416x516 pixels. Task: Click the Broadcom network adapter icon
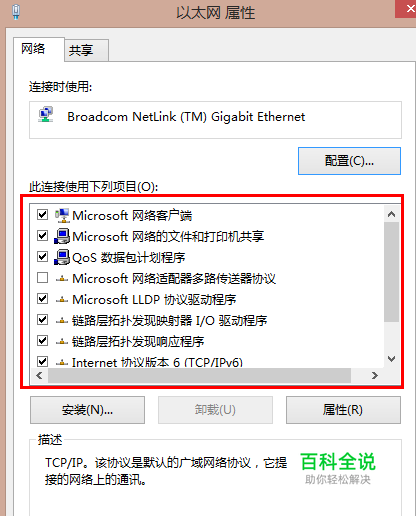(46, 115)
